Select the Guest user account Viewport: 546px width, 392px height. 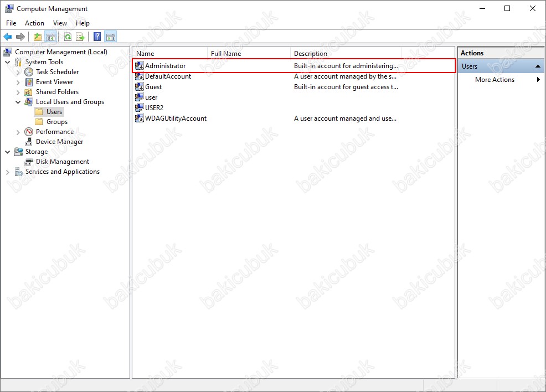[x=153, y=87]
